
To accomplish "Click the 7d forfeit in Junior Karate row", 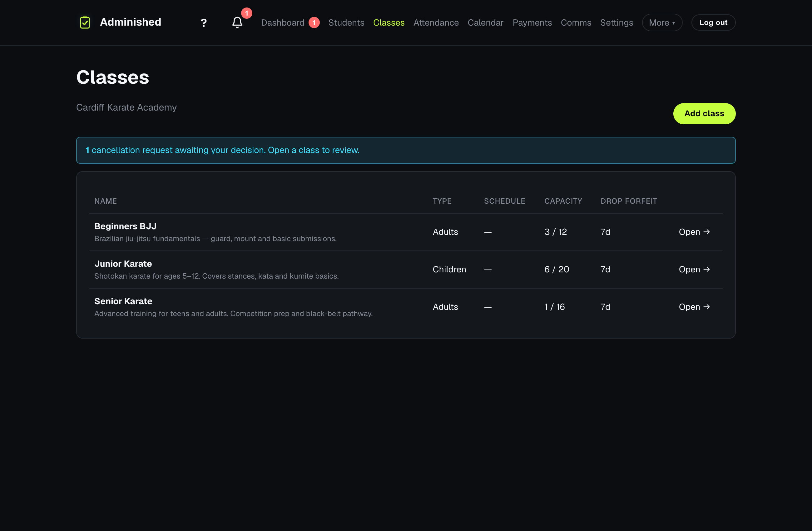I will coord(605,270).
